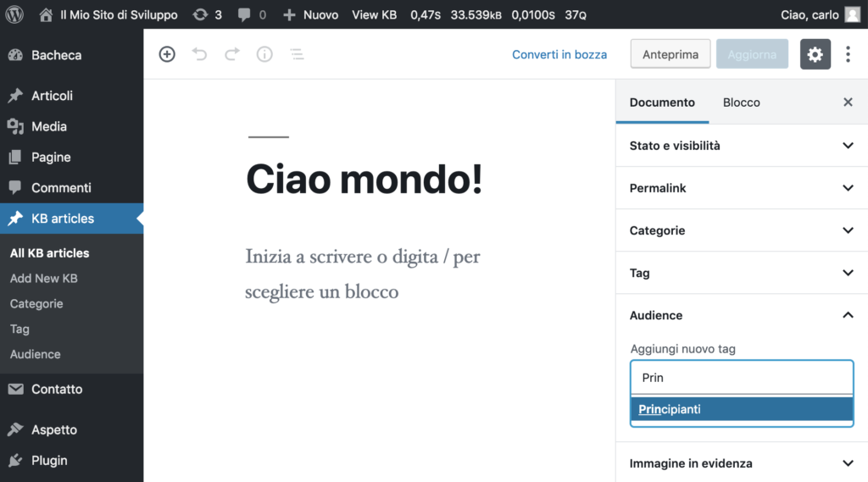Open block navigation list icon
Screen dimensions: 868x482
(298, 54)
